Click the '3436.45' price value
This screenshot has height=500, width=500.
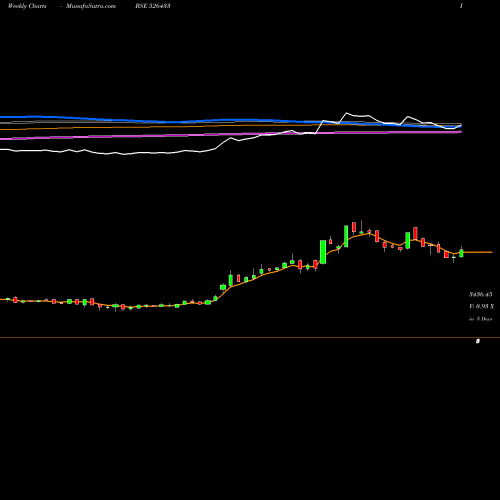click(480, 294)
